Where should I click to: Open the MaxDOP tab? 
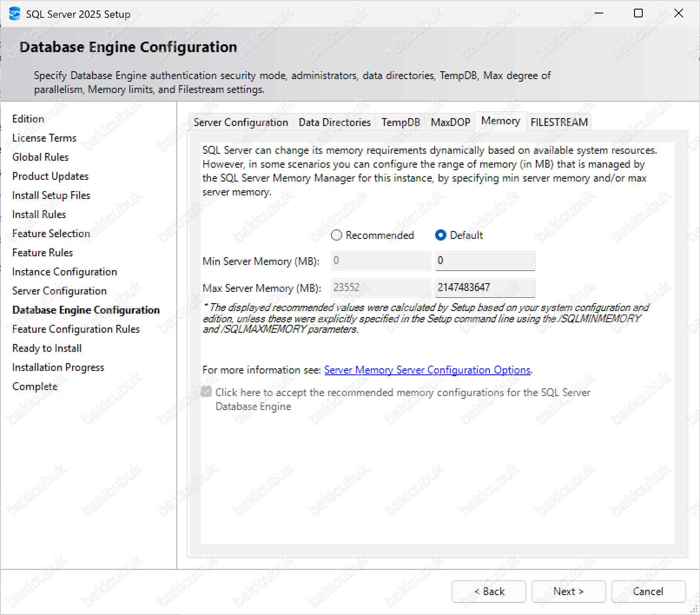click(450, 122)
